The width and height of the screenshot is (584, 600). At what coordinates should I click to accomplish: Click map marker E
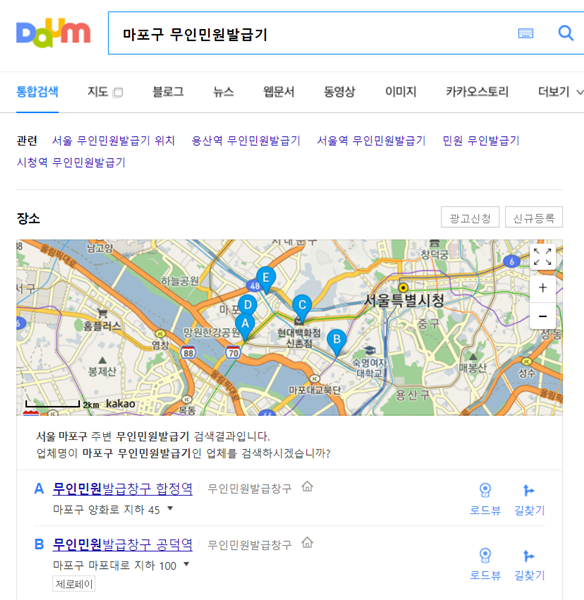(x=266, y=280)
